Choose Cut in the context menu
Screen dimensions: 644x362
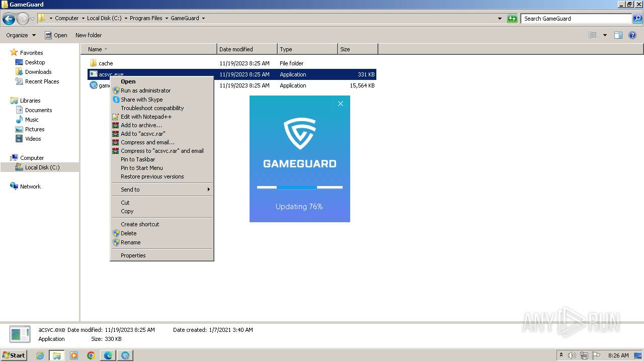(x=162, y=203)
